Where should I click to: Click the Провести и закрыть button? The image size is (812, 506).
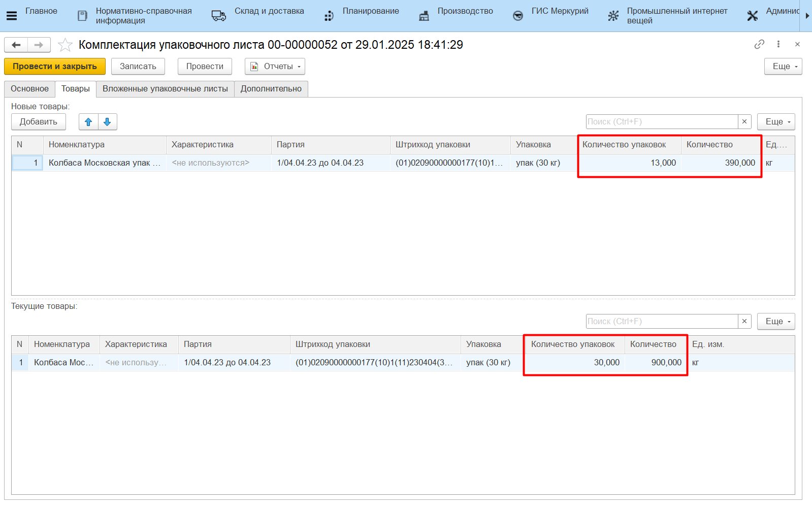point(55,67)
